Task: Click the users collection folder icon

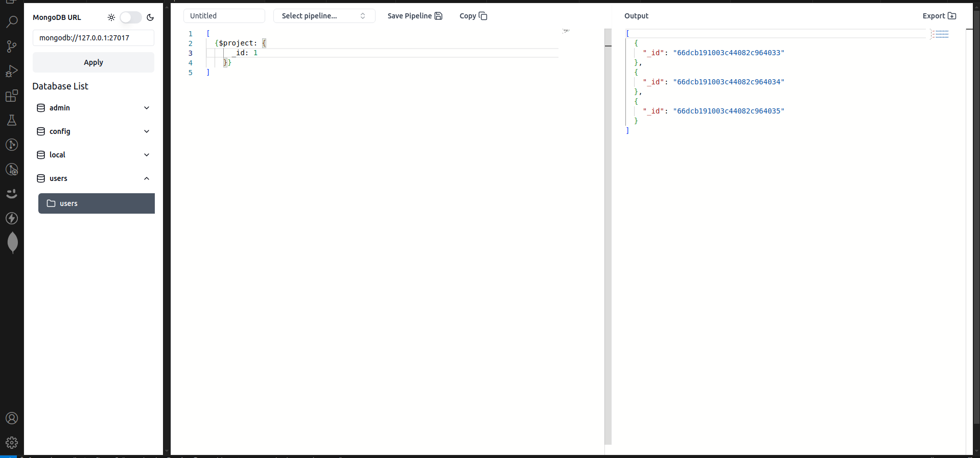Action: click(x=51, y=203)
